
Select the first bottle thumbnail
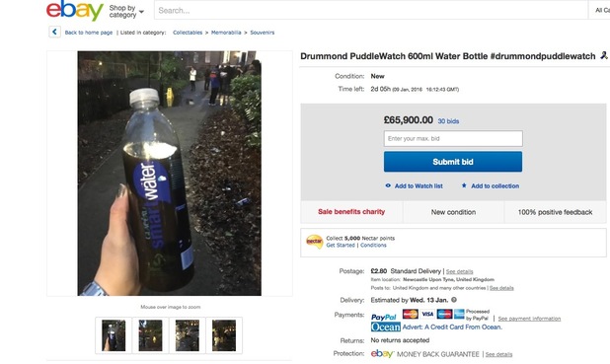click(x=114, y=335)
